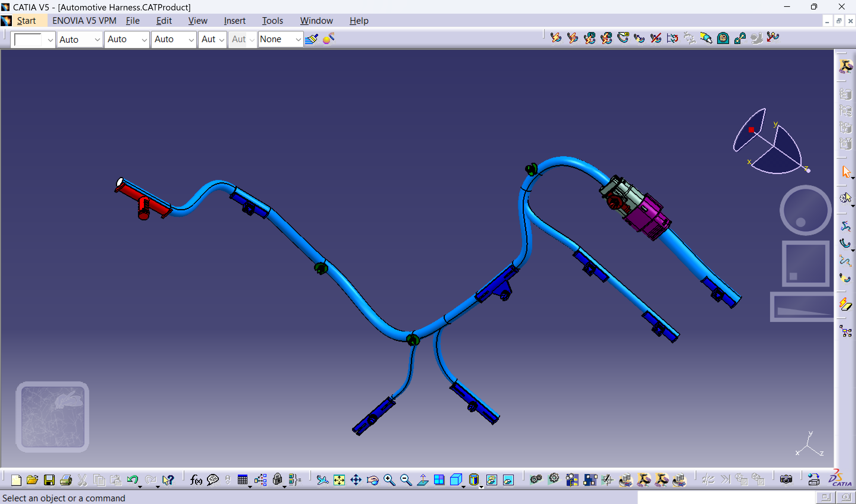This screenshot has width=856, height=504.
Task: Open the ENOVIA V5 VPM menu
Action: click(x=84, y=21)
